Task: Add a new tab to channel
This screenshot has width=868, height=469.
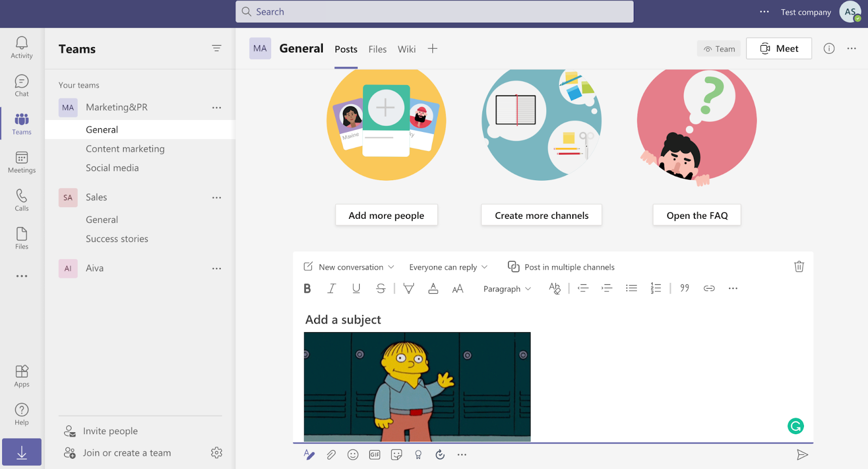Action: [x=432, y=48]
